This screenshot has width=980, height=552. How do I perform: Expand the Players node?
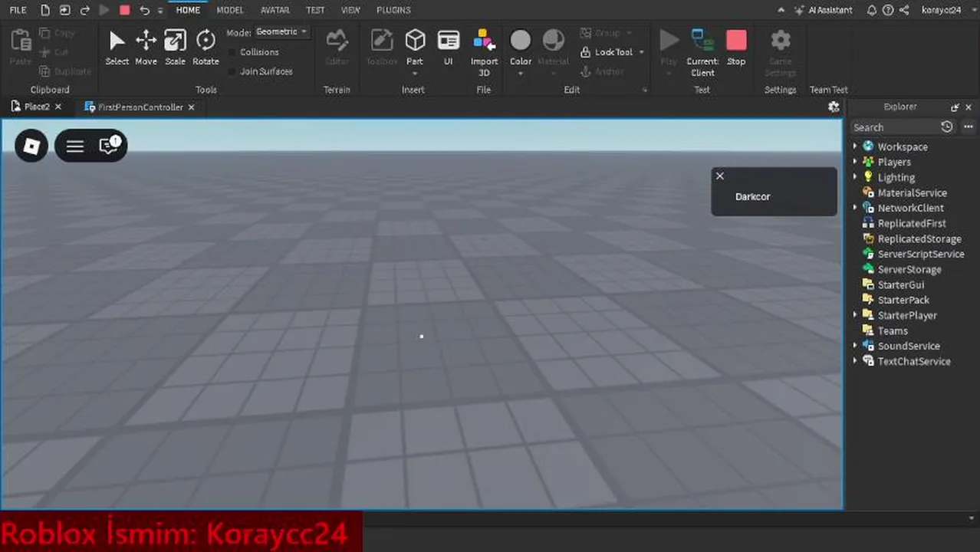coord(855,162)
